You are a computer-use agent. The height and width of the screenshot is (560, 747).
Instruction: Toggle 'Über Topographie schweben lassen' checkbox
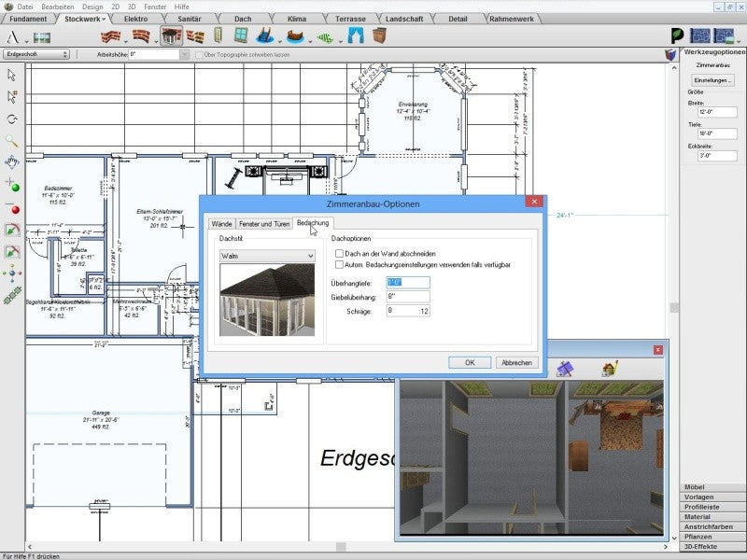click(199, 55)
